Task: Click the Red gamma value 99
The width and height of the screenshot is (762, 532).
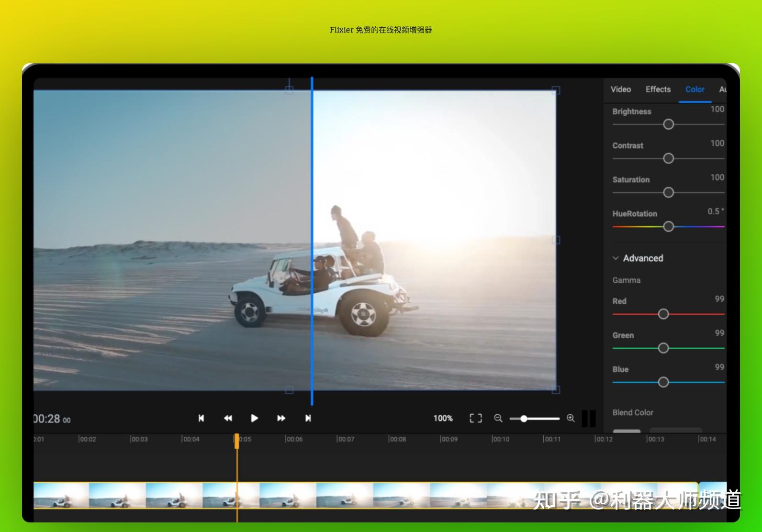Action: (x=719, y=299)
